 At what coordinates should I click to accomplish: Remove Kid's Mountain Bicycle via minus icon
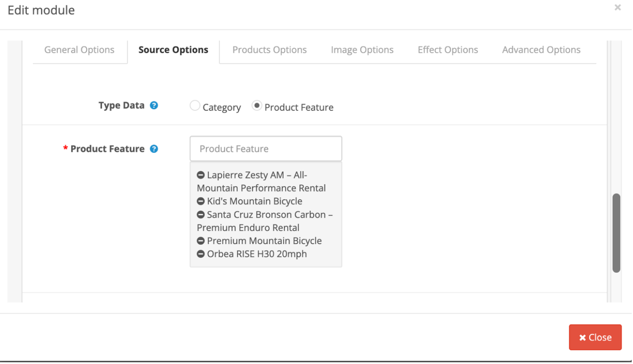(201, 201)
